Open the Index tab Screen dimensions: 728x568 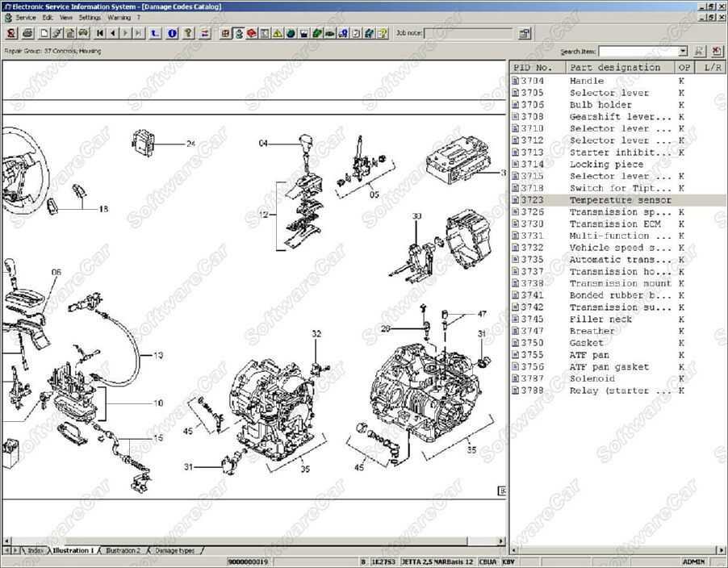[35, 550]
